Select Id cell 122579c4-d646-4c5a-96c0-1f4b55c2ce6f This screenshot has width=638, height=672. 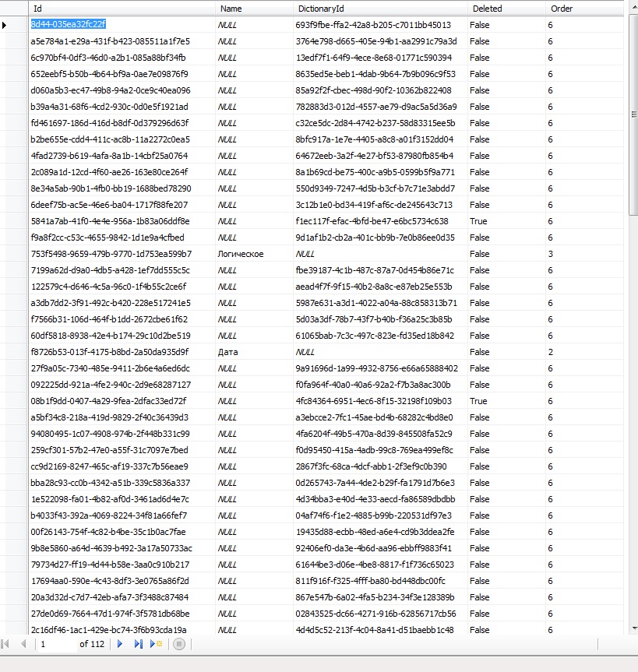pos(122,287)
